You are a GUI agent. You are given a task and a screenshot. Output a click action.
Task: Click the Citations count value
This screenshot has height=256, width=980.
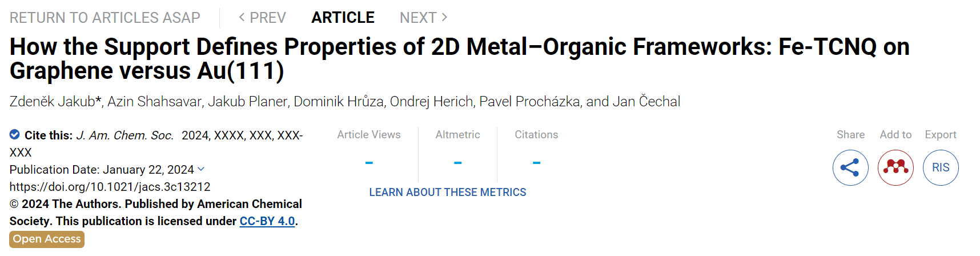(536, 163)
